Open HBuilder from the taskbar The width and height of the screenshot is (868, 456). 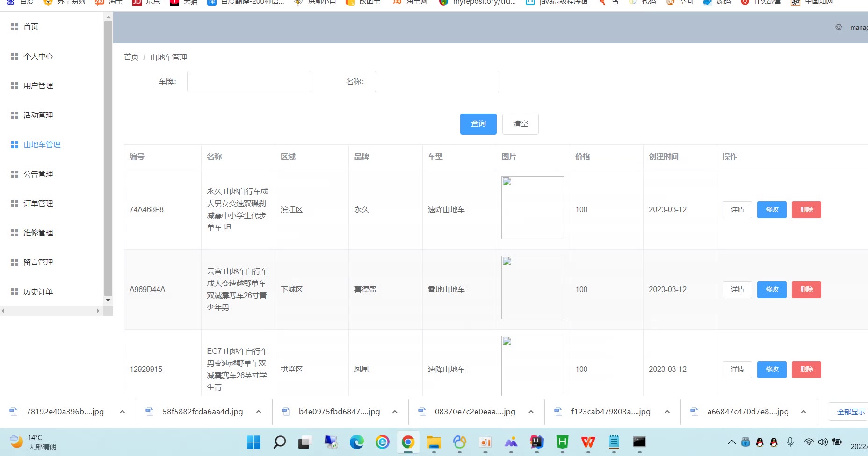pos(562,442)
